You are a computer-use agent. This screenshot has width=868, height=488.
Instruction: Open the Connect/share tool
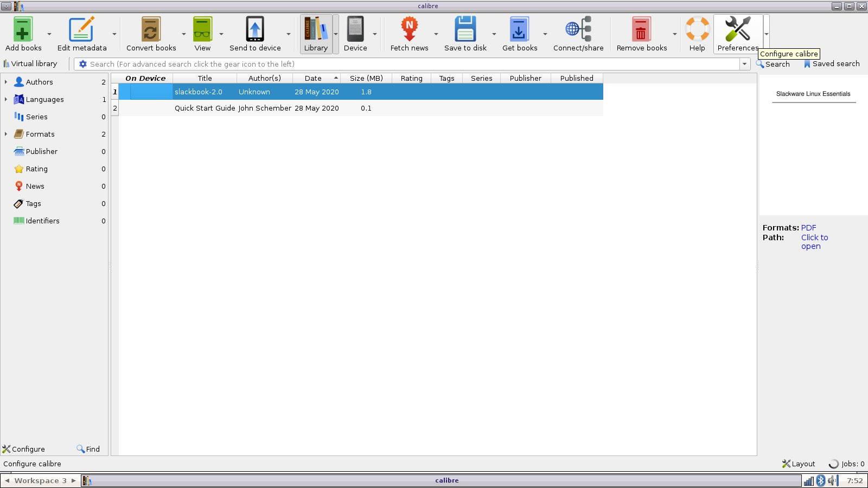[x=578, y=30]
